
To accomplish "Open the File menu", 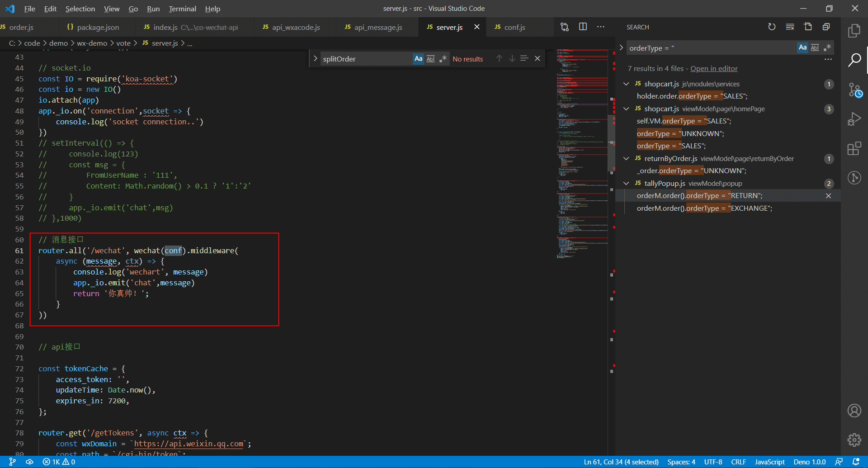I will [30, 9].
